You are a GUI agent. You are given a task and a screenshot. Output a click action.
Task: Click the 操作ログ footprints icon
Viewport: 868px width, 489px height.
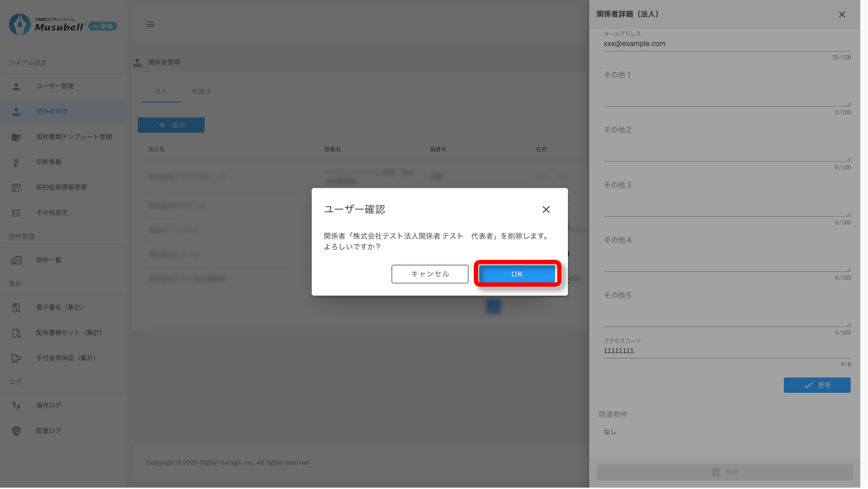click(x=16, y=406)
